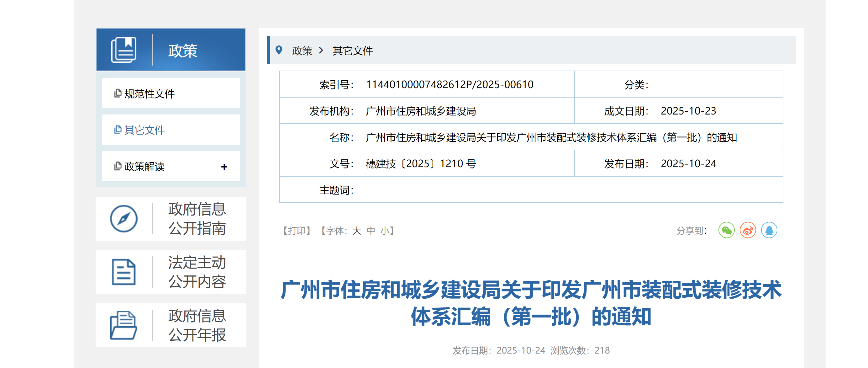Click 其它文件 in the breadcrumb
This screenshot has height=368, width=868.
pyautogui.click(x=352, y=51)
